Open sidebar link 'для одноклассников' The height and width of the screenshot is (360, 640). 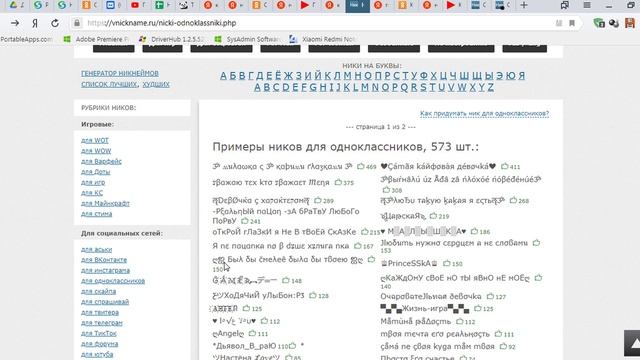113,281
